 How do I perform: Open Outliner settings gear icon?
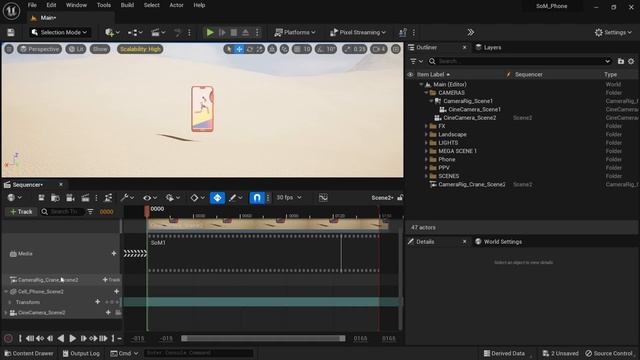(631, 61)
